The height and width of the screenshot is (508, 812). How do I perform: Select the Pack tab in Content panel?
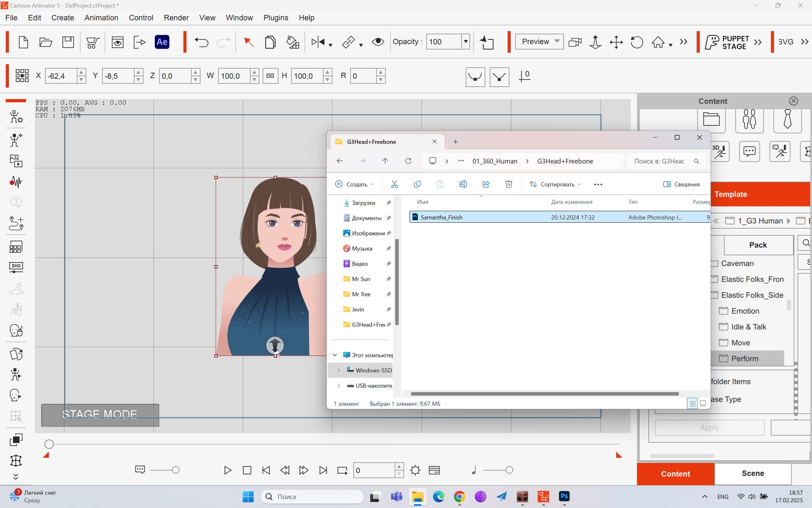758,245
